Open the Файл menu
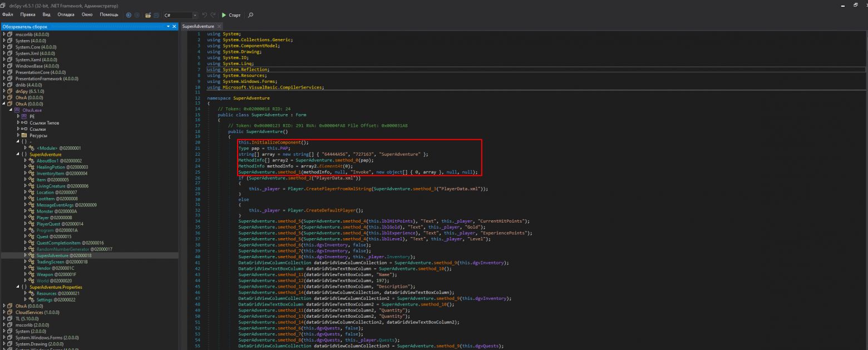This screenshot has width=868, height=350. (x=7, y=14)
